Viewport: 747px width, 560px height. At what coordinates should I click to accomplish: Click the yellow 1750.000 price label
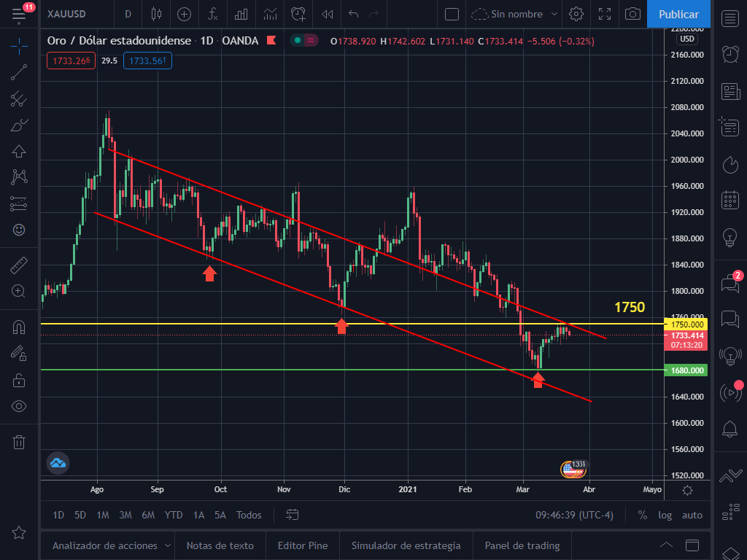click(x=686, y=324)
